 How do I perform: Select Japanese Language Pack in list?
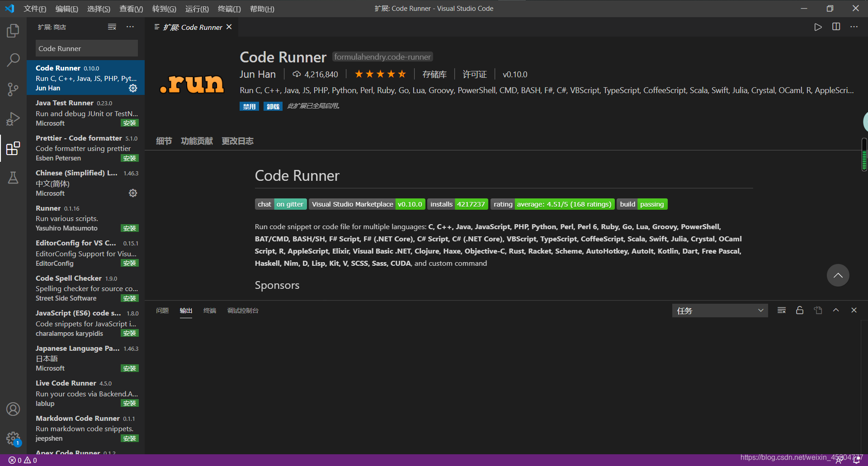click(x=86, y=358)
